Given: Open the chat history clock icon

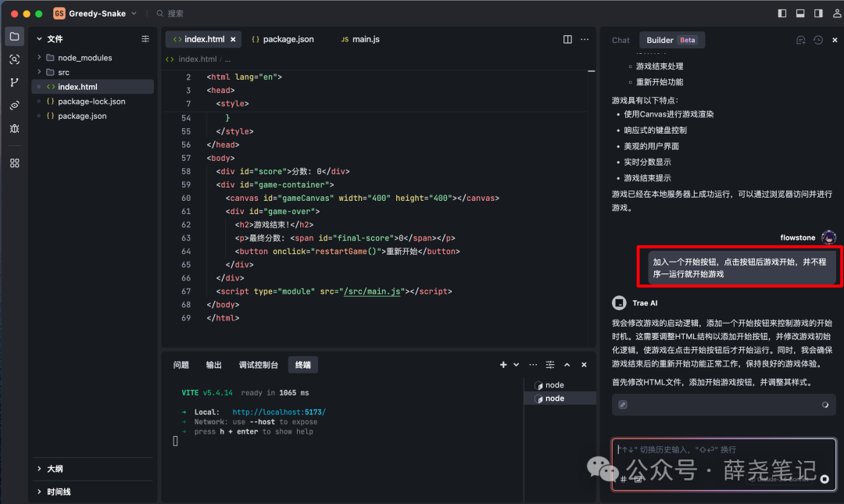Looking at the screenshot, I should (x=818, y=40).
